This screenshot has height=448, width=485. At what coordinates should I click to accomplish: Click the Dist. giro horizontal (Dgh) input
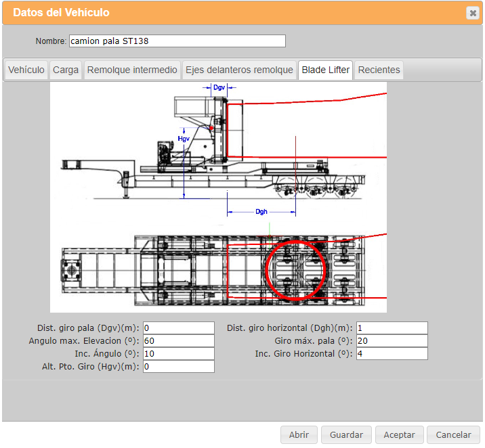click(x=392, y=328)
